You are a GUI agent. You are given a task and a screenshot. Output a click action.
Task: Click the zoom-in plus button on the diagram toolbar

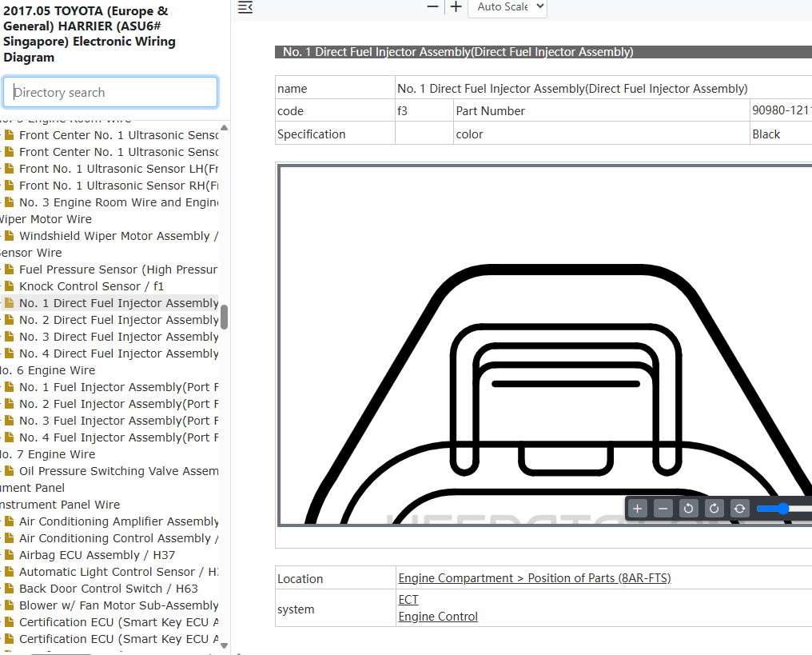638,509
